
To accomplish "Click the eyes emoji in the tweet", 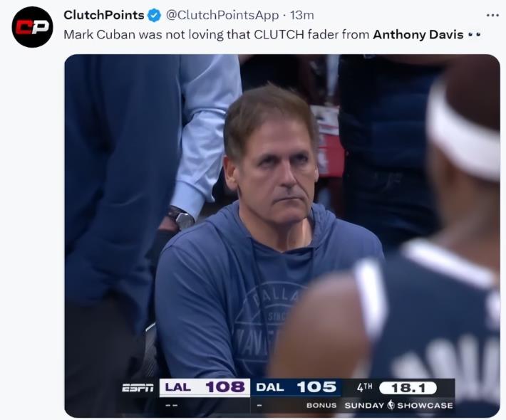I will coord(475,34).
